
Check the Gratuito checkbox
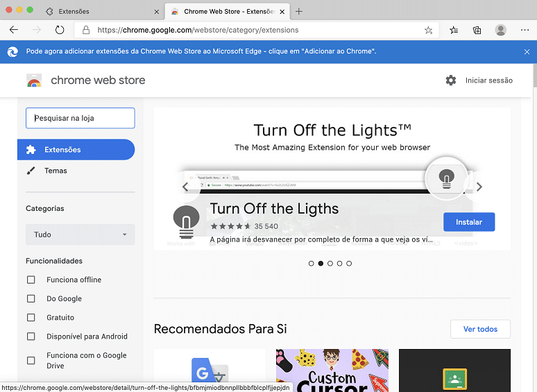[x=31, y=317]
